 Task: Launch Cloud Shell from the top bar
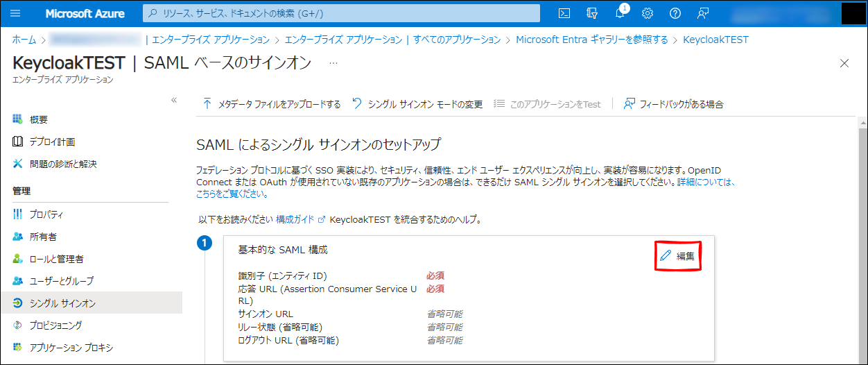point(565,13)
